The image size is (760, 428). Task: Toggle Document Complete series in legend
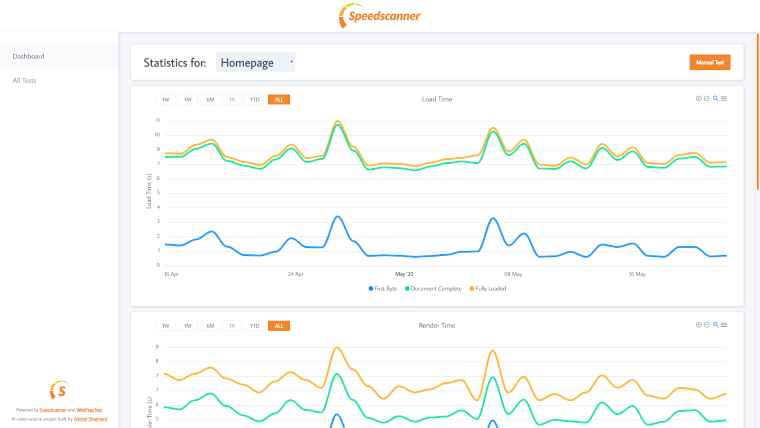(x=433, y=288)
